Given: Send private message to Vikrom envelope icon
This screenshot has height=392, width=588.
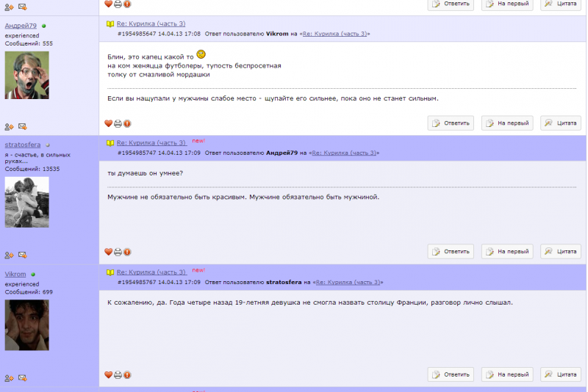Looking at the screenshot, I should click(x=23, y=378).
